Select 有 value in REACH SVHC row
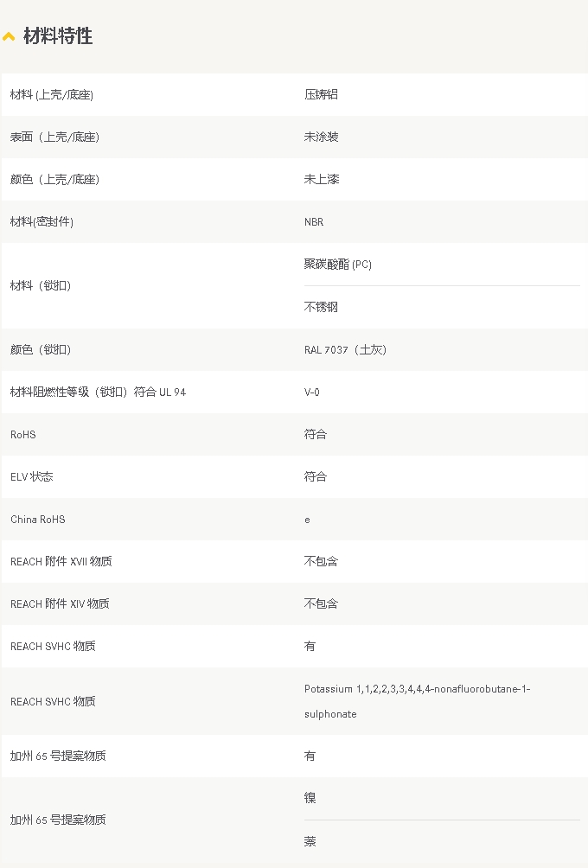 (x=310, y=646)
